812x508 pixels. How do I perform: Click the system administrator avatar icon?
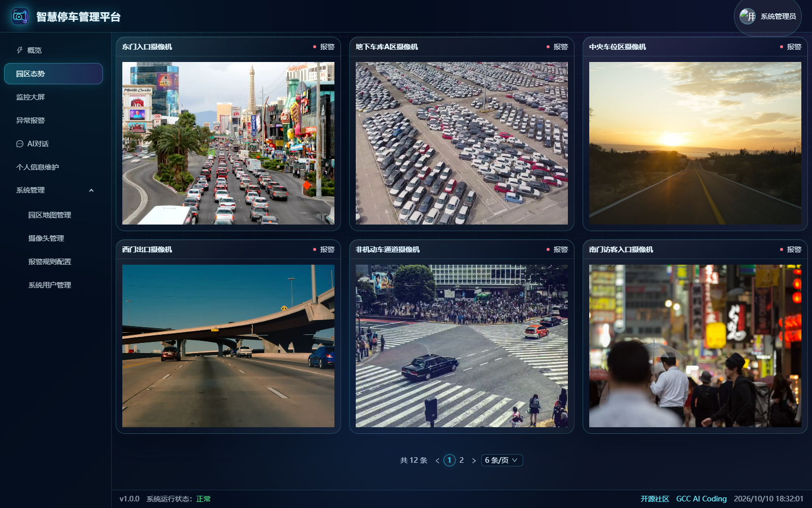point(748,16)
